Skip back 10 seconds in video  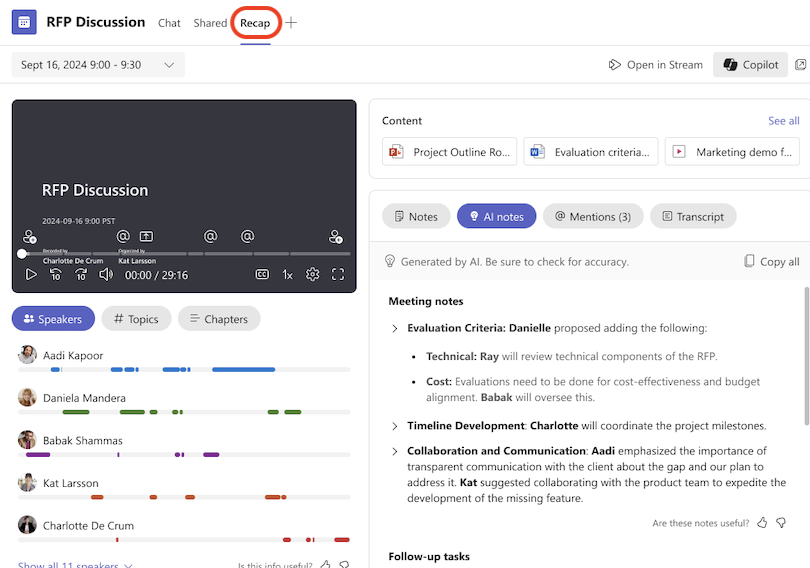pyautogui.click(x=56, y=274)
